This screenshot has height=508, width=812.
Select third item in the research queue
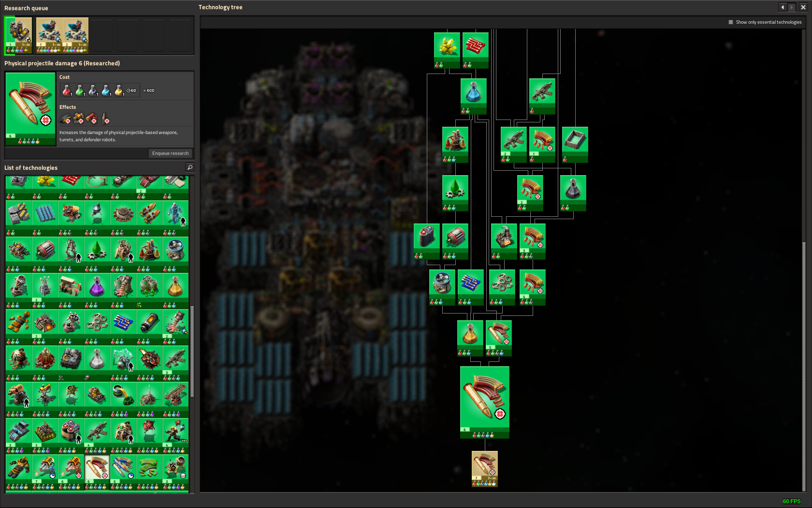75,35
